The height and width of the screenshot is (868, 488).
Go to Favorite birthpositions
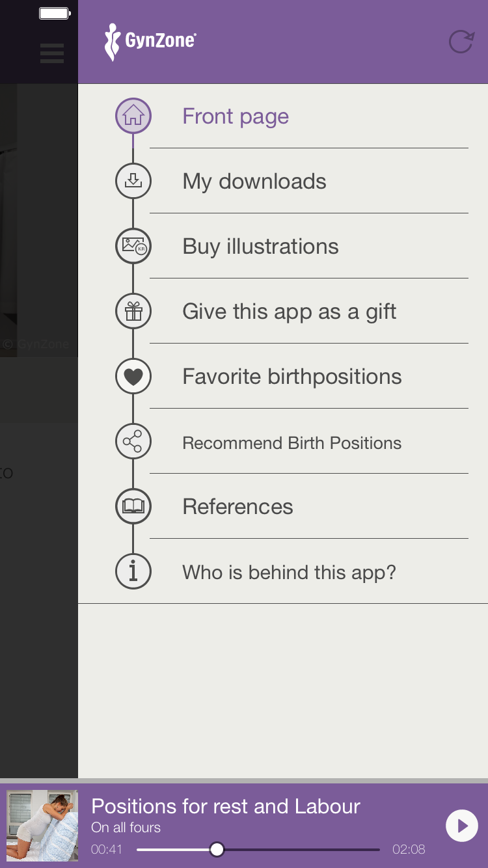click(x=292, y=377)
